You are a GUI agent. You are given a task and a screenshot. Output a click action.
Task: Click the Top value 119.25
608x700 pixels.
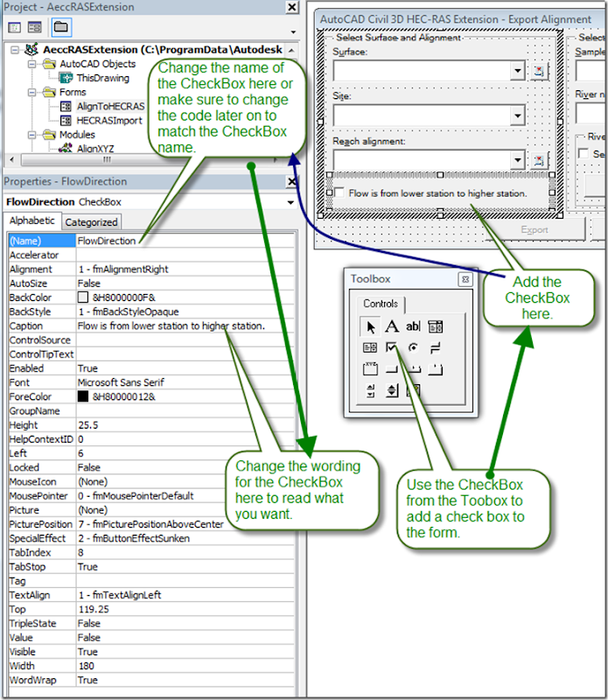click(x=94, y=609)
